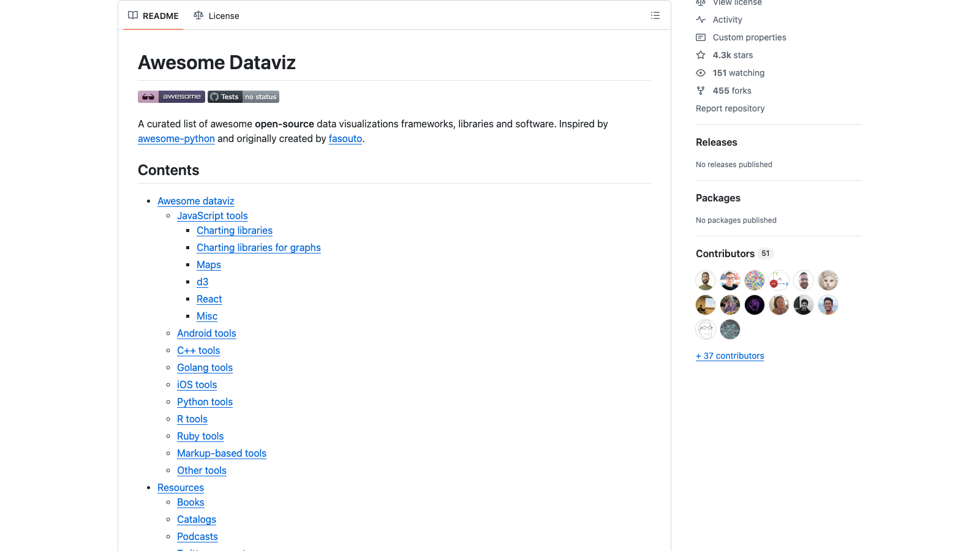Viewport: 980px width, 551px height.
Task: Show all 37 additional contributors
Action: click(729, 356)
